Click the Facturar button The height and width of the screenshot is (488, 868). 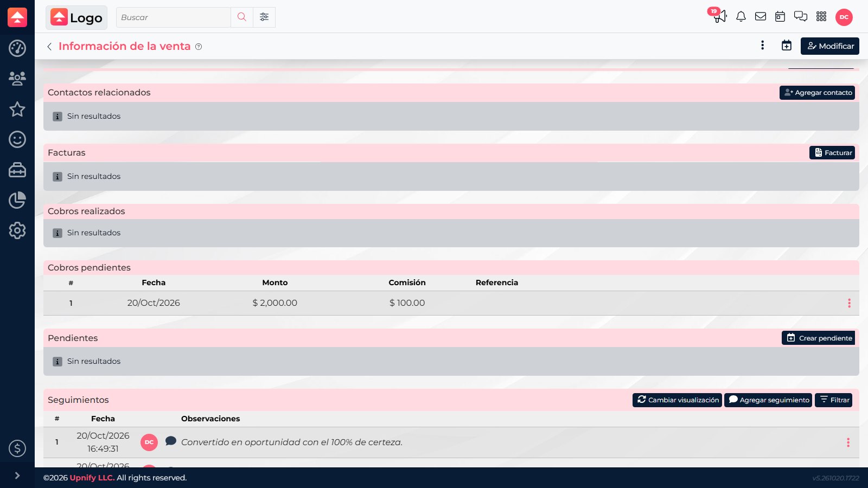[x=832, y=153]
